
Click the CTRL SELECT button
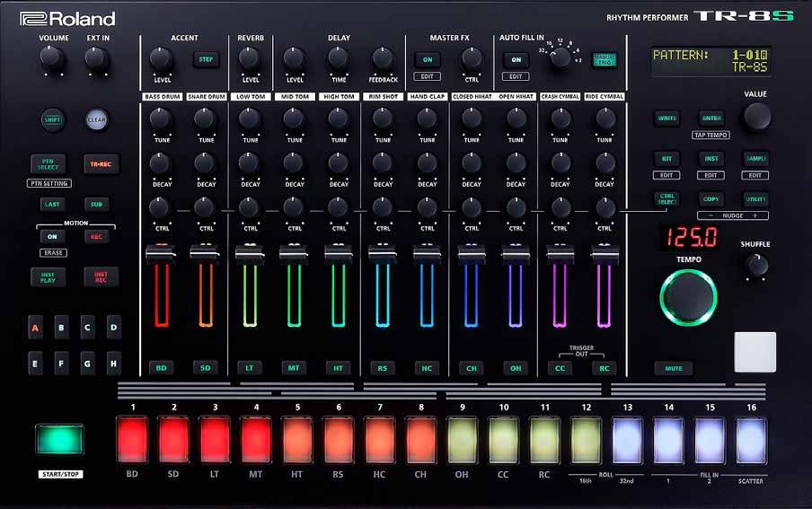coord(666,198)
